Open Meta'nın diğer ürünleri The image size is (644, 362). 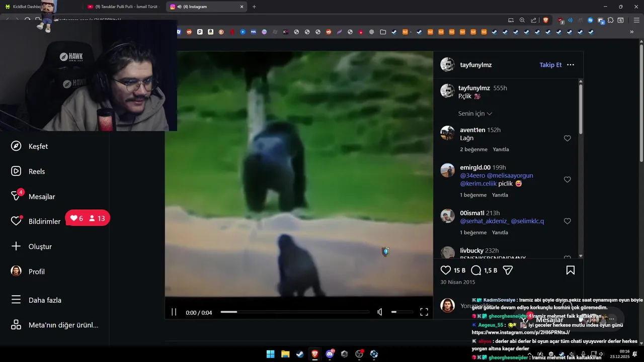55,325
